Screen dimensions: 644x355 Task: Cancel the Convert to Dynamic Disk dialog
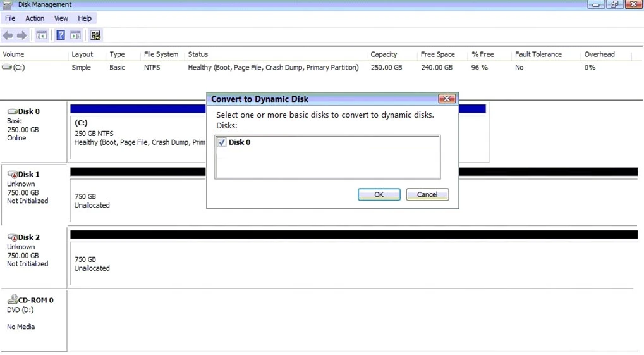pos(427,194)
